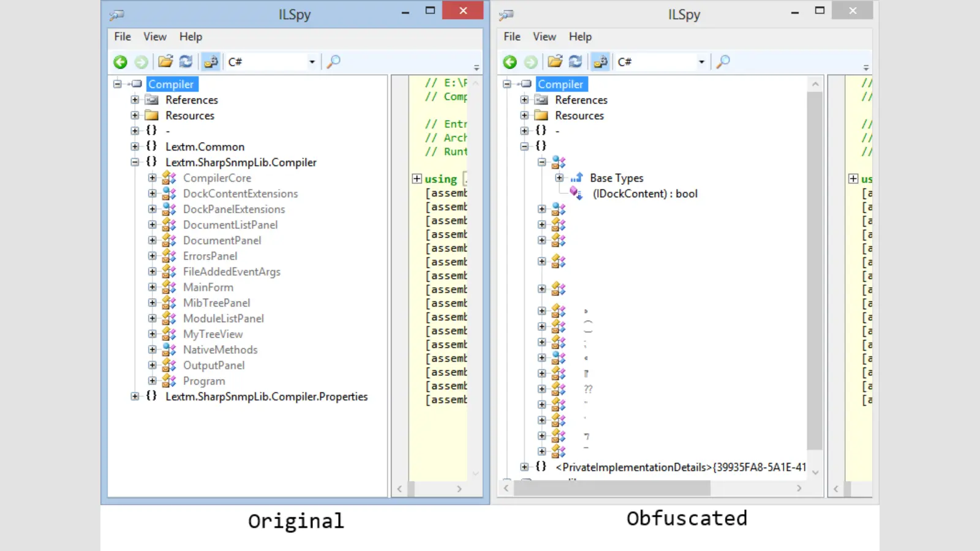Click Back arrow in Obfuscated ILSpy window

(510, 62)
